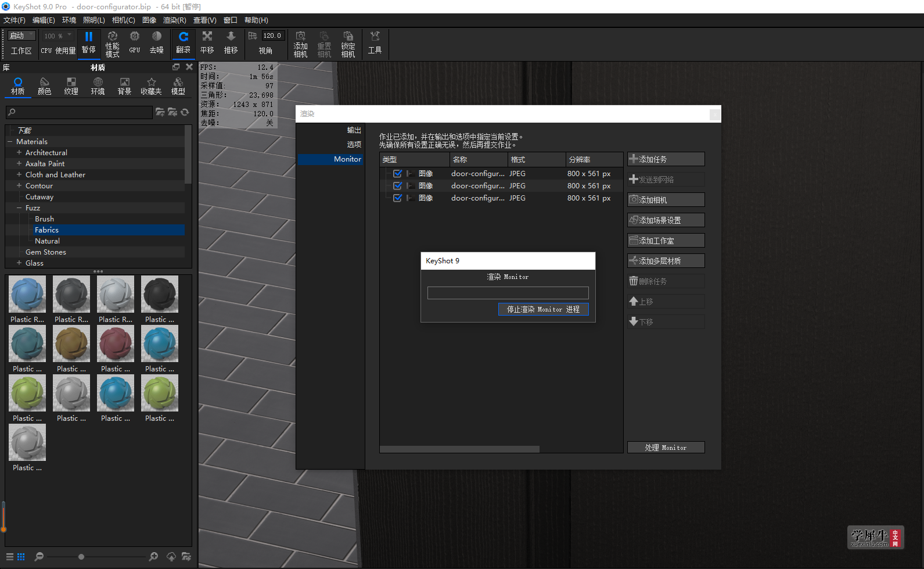
Task: Open the 渲染(R) menu
Action: [174, 20]
